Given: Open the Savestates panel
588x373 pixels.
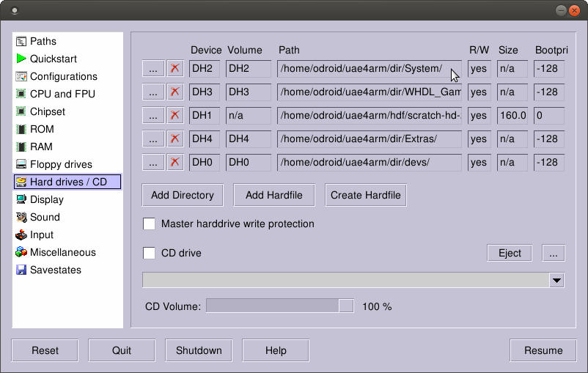Looking at the screenshot, I should (x=55, y=270).
